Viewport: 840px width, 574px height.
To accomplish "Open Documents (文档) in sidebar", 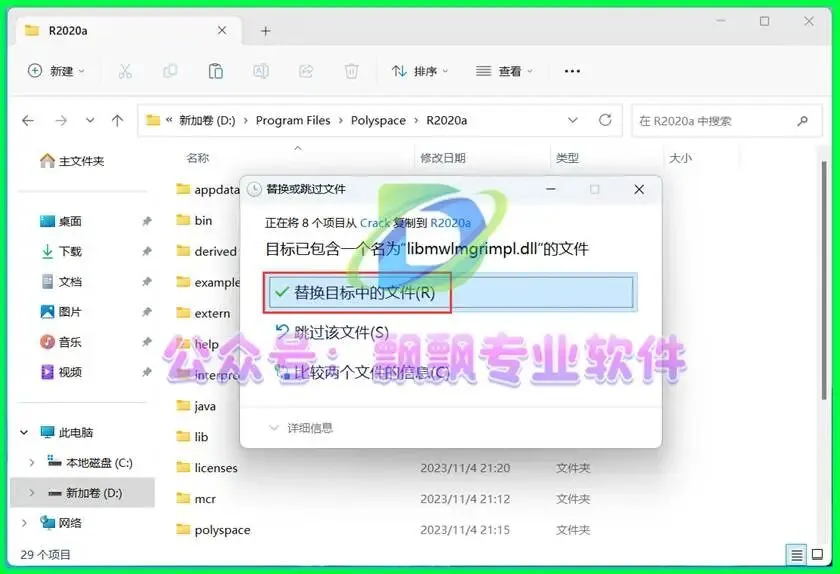I will pos(61,281).
